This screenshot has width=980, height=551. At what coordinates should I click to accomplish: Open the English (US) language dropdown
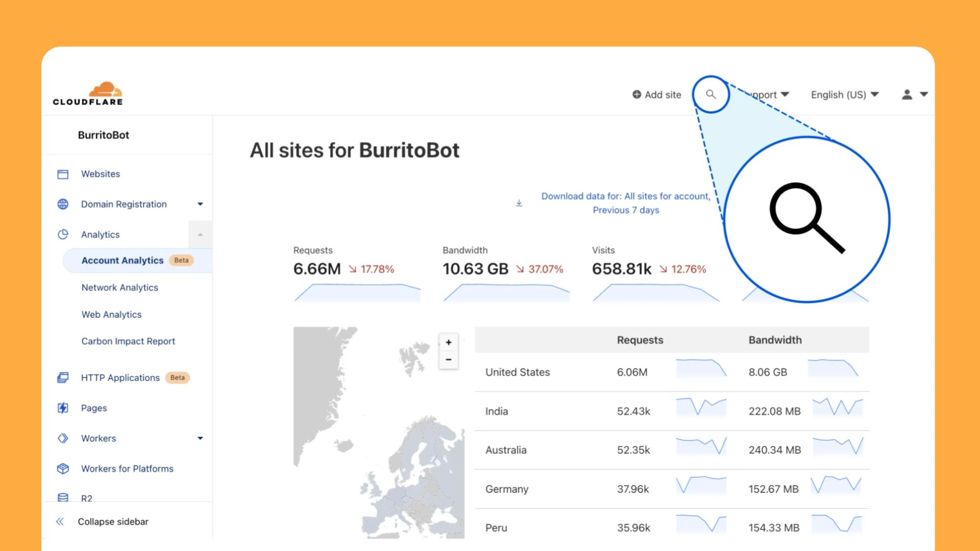click(x=845, y=94)
